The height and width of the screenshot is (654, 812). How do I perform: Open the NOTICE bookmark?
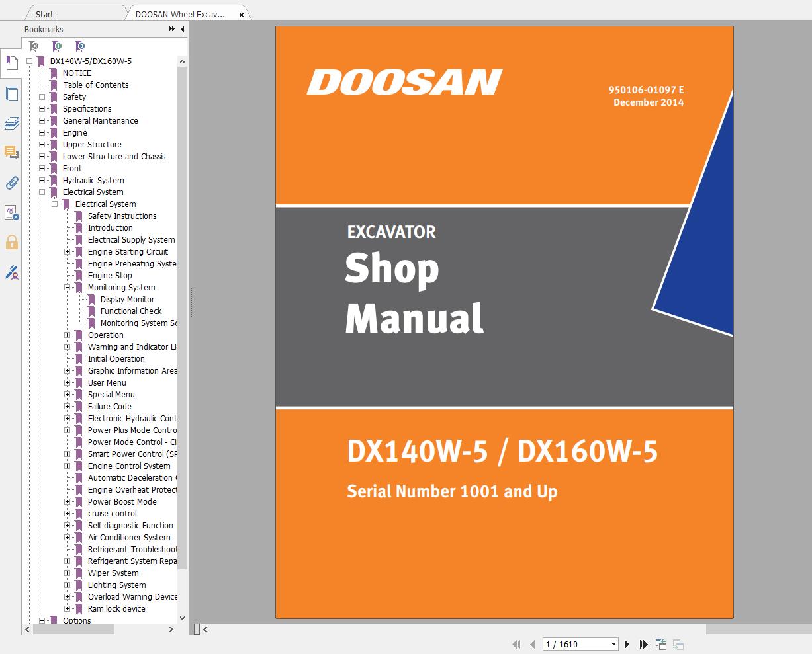click(x=77, y=73)
